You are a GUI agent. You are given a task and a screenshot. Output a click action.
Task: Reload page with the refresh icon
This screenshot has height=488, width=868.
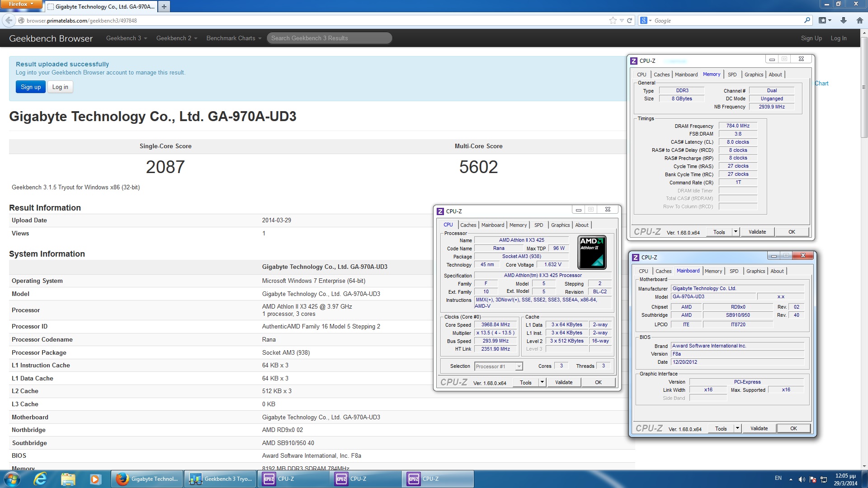(629, 20)
